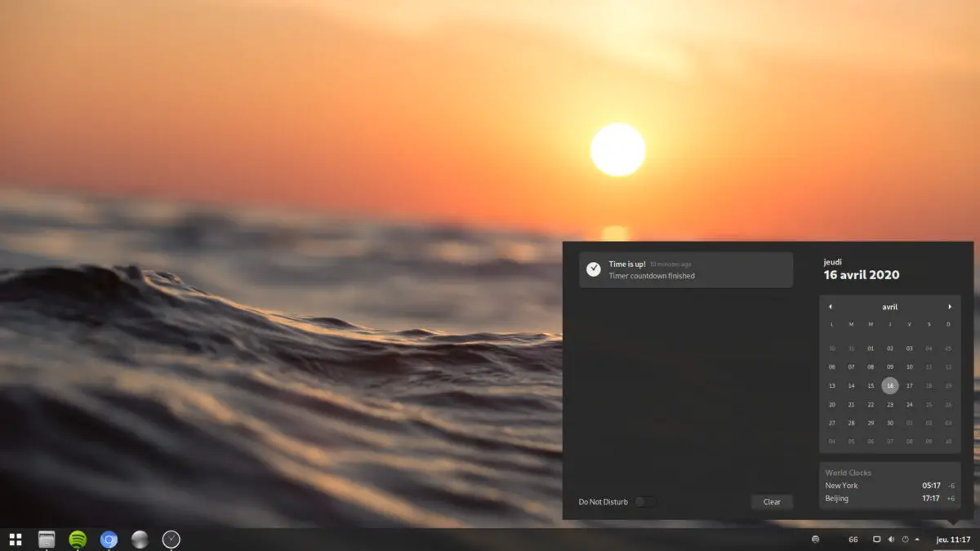Select date 20 in the calendar
980x551 pixels.
[832, 404]
